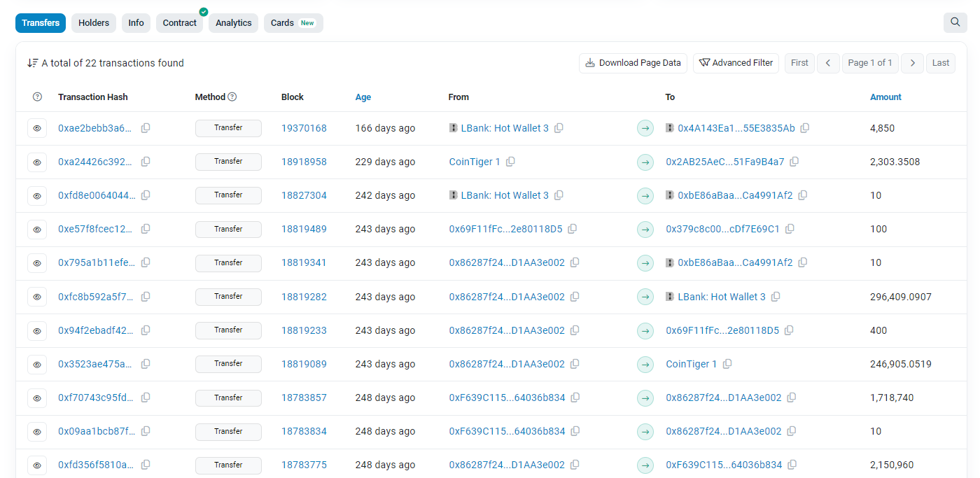The image size is (980, 478).
Task: Switch to the Holders tab
Action: 94,23
